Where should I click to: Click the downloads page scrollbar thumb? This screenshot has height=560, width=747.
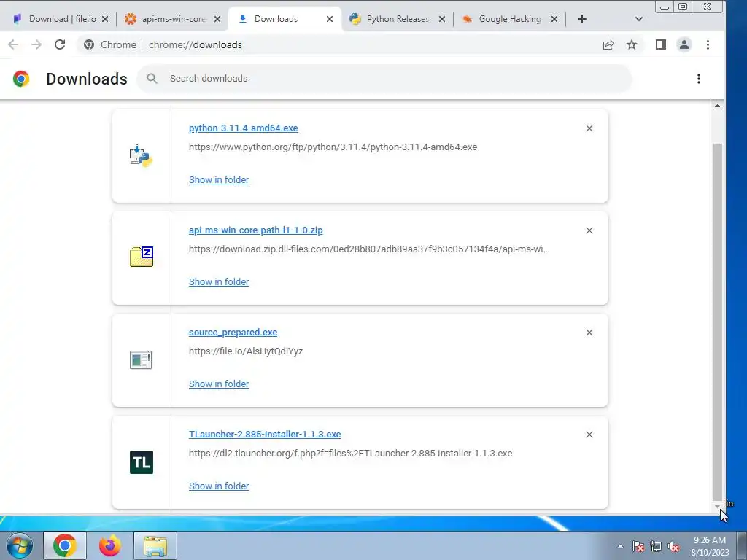tap(718, 322)
